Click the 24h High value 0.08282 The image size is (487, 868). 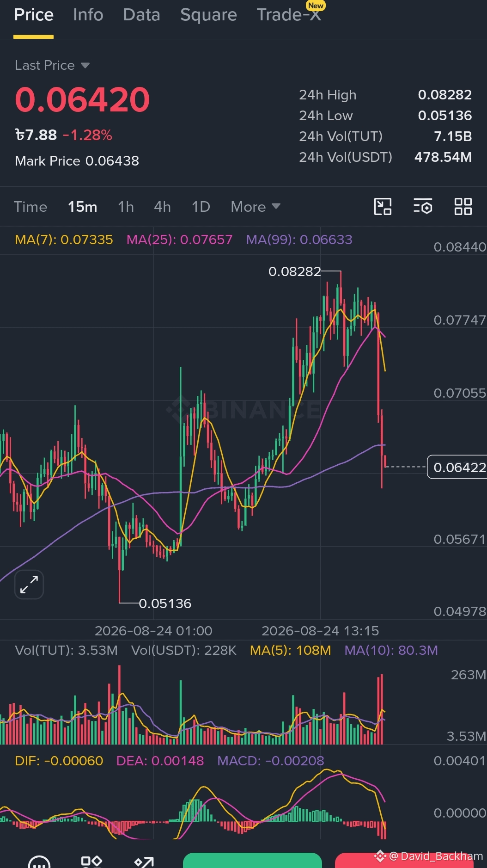click(444, 95)
